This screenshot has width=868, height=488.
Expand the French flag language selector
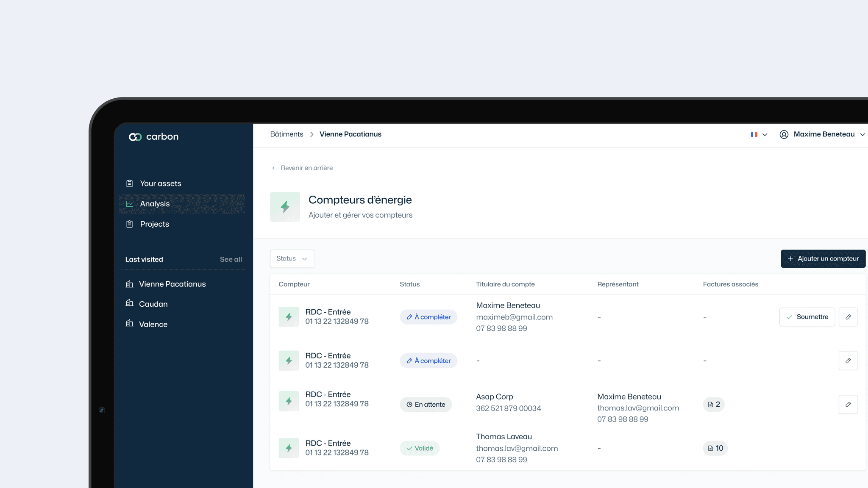click(x=759, y=134)
